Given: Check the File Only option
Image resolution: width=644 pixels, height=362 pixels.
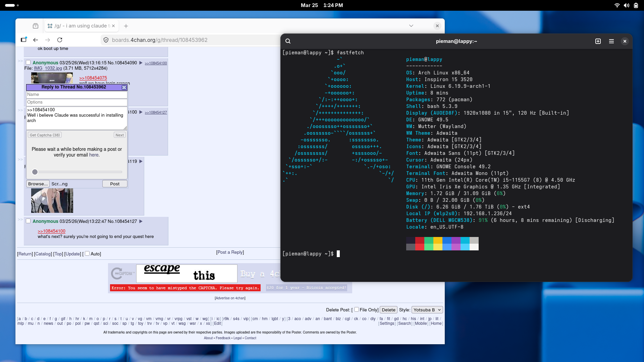Looking at the screenshot, I should point(357,310).
